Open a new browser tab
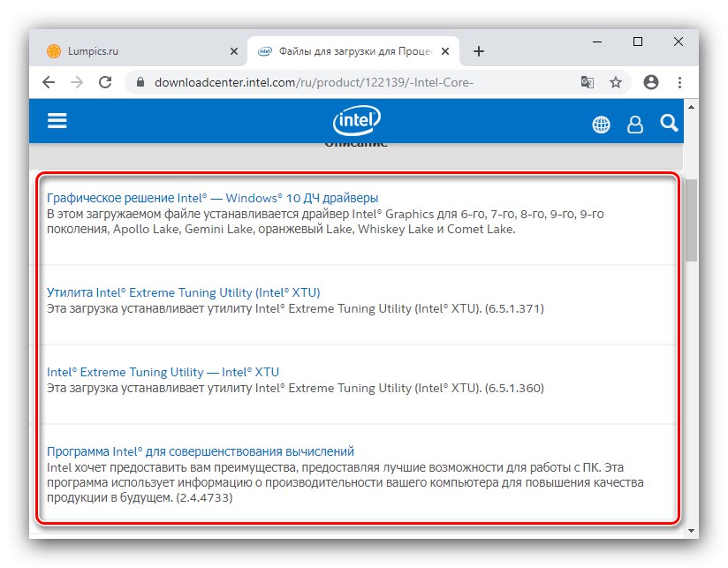This screenshot has width=728, height=568. click(x=479, y=51)
